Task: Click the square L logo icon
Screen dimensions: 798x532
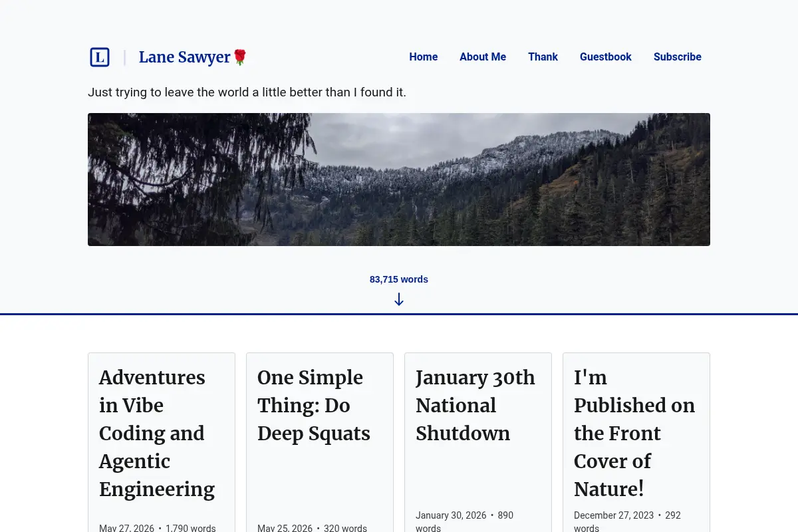Action: (x=100, y=57)
